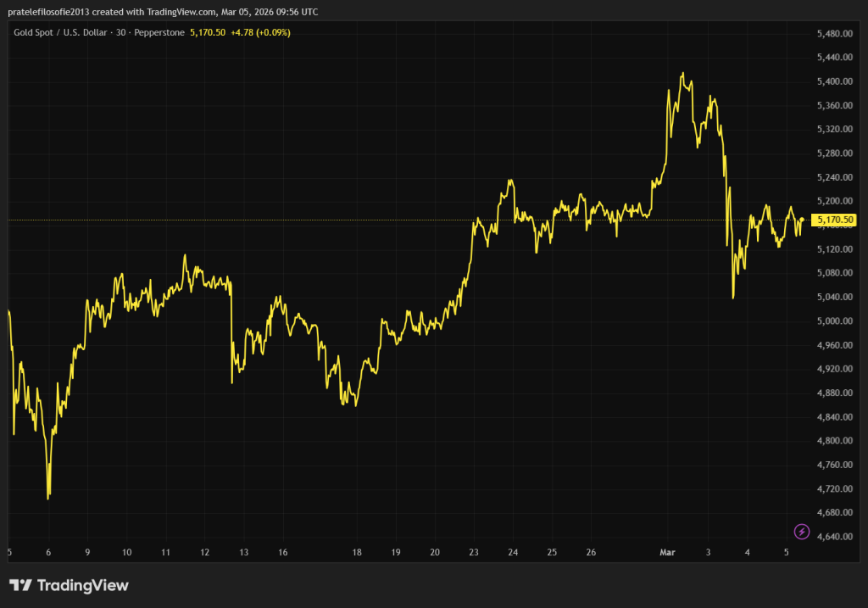
Task: Click the yellow 5,170.50 current price tag
Action: [834, 220]
